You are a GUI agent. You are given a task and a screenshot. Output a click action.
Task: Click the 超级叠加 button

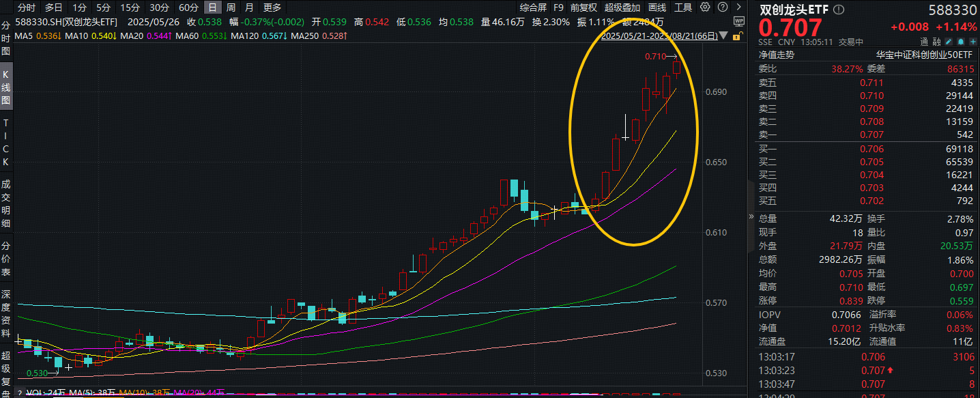[x=622, y=8]
